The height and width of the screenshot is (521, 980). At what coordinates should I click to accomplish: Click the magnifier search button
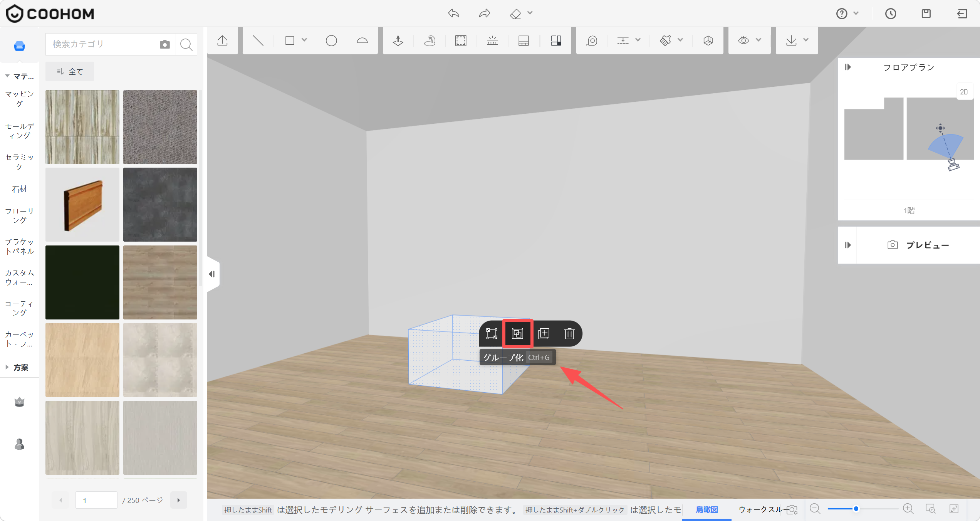(x=186, y=44)
